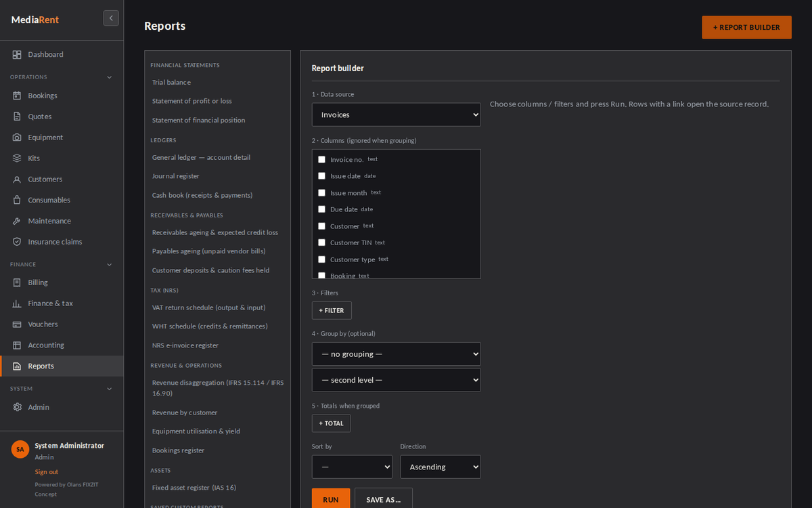Viewport: 812px width, 508px height.
Task: Open Fixed asset register (IAS 16)
Action: point(194,488)
